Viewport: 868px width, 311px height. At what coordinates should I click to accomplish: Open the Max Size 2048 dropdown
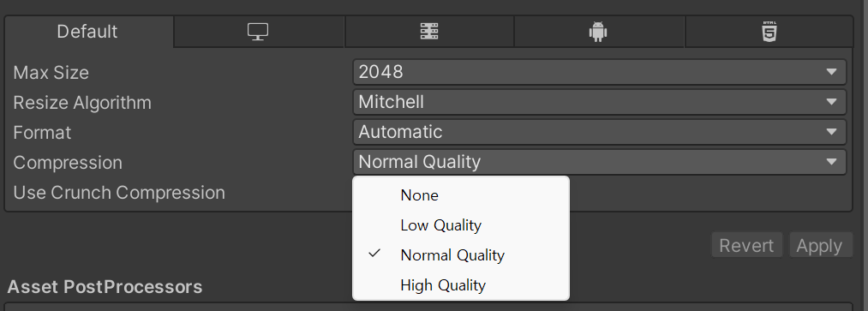pyautogui.click(x=600, y=72)
